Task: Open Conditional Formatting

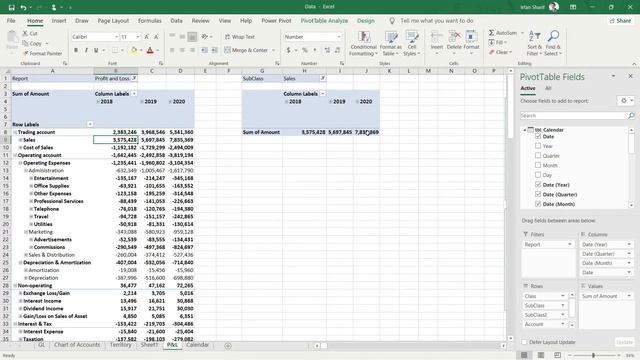Action: [x=363, y=43]
